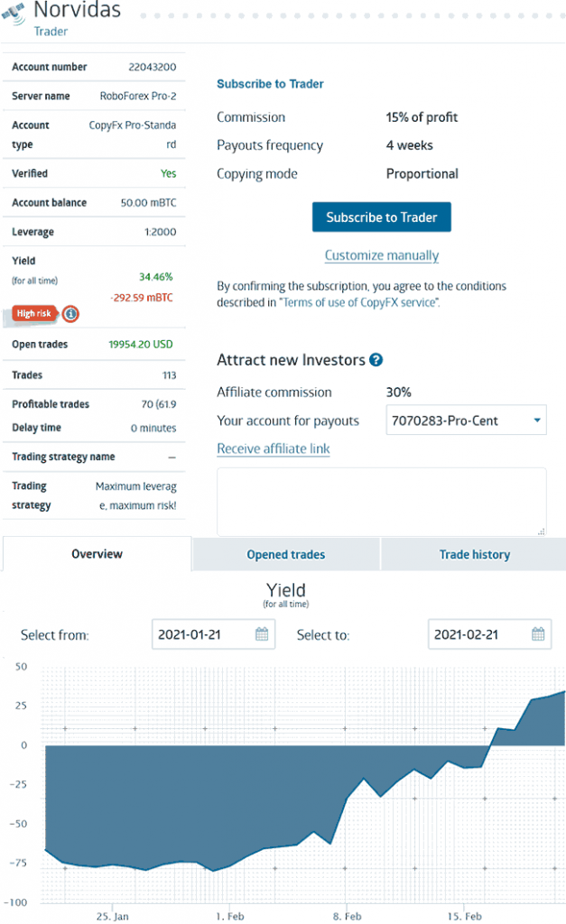Switch to the Opened trades tab
The height and width of the screenshot is (924, 566).
point(286,555)
